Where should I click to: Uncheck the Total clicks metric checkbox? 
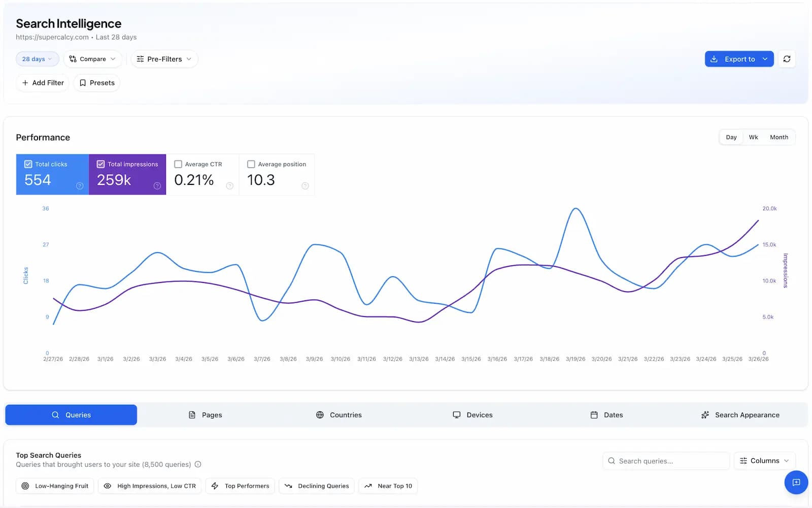pyautogui.click(x=28, y=164)
